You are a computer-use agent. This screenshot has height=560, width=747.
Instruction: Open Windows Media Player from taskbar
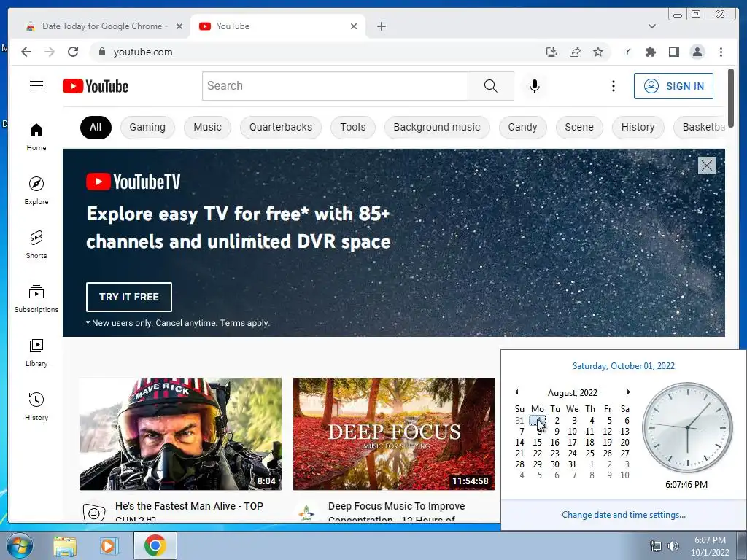109,545
